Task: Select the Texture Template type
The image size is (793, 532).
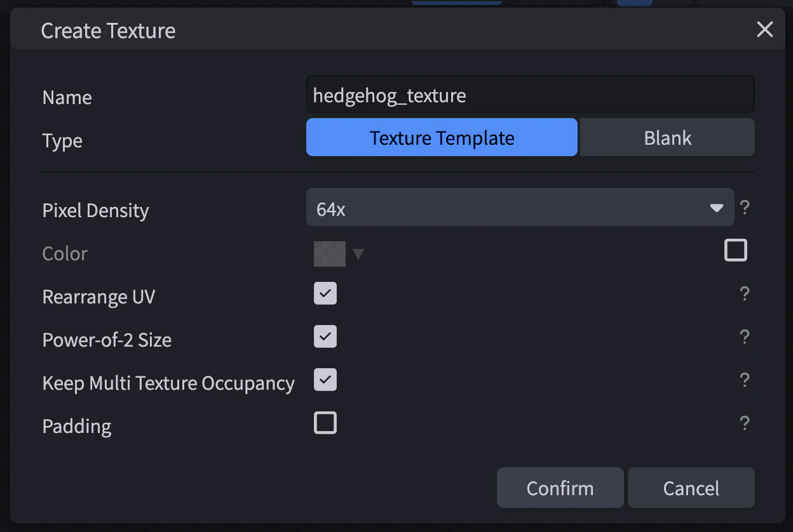Action: (x=442, y=138)
